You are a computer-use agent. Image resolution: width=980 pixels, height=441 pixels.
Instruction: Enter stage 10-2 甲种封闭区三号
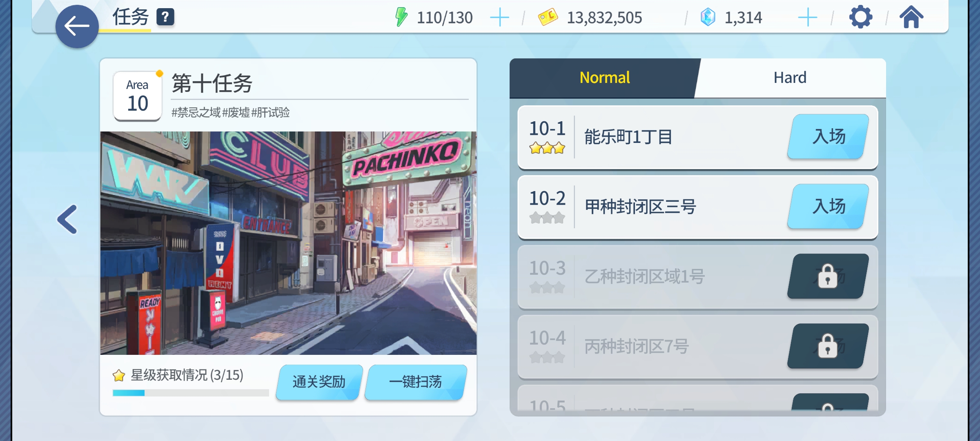(x=828, y=206)
